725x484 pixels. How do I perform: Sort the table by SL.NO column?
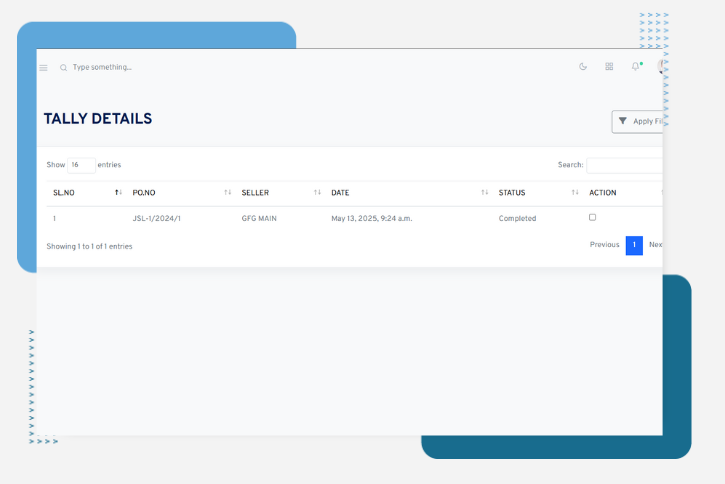(85, 193)
